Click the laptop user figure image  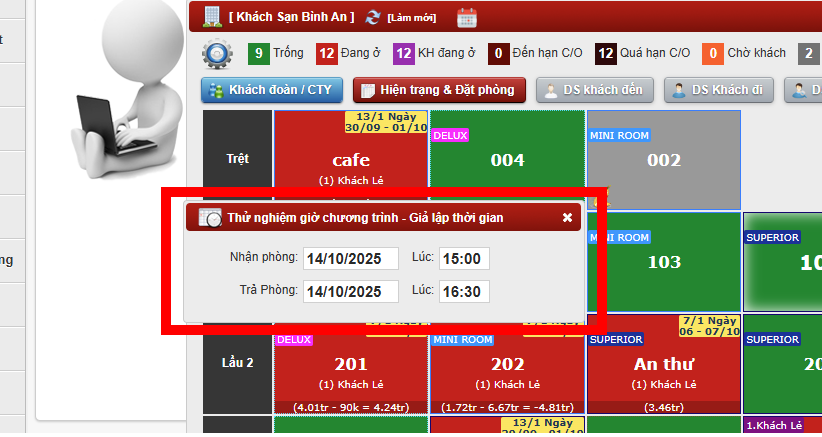point(127,89)
